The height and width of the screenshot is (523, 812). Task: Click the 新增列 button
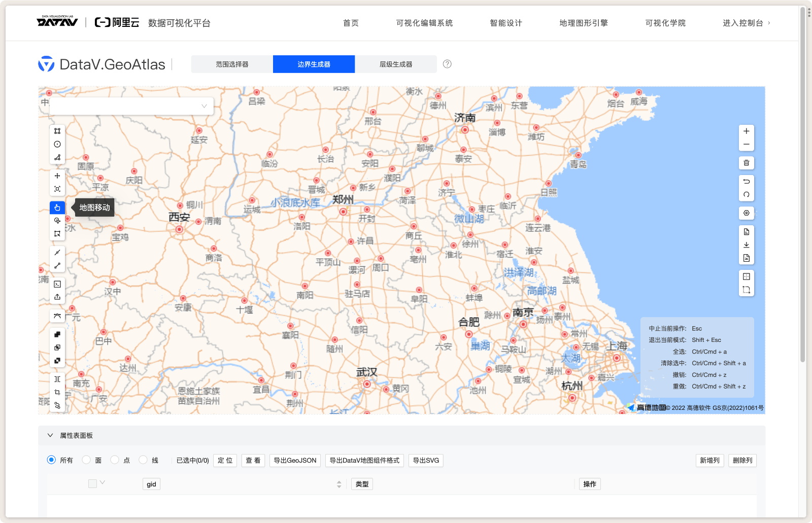point(709,460)
